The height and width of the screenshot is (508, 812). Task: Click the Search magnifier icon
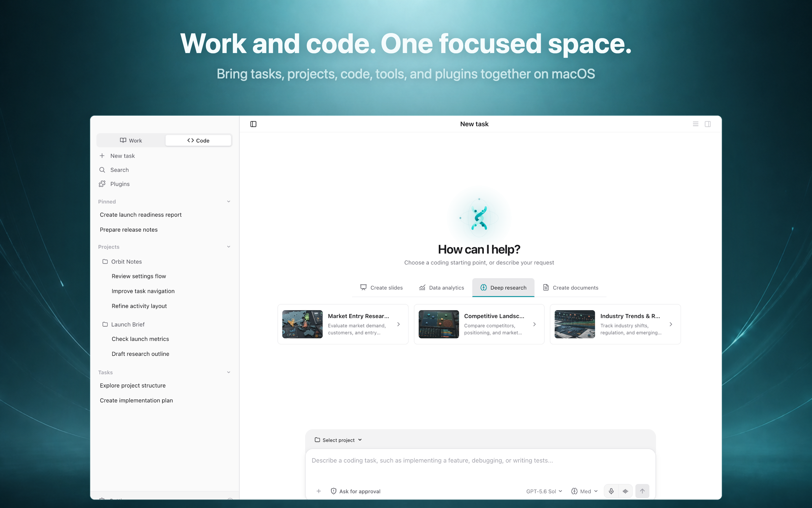pyautogui.click(x=102, y=170)
